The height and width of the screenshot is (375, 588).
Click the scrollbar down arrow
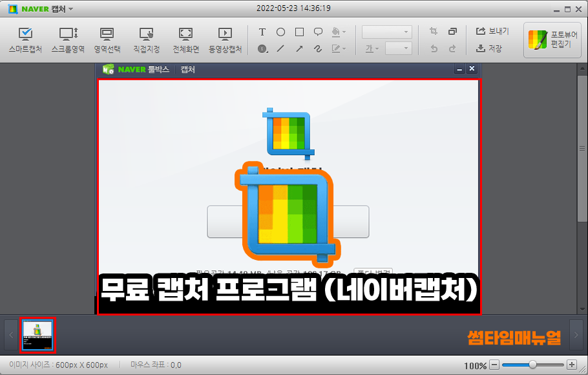click(582, 310)
